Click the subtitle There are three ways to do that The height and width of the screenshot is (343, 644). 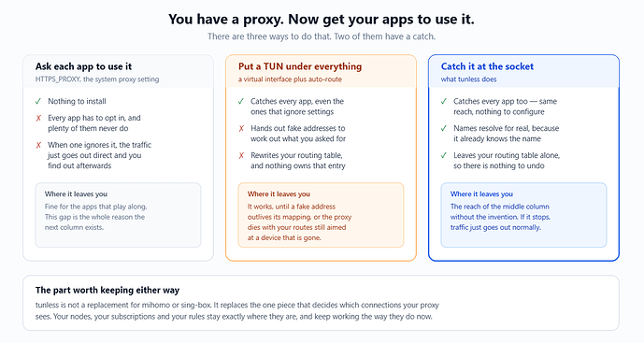click(x=322, y=36)
